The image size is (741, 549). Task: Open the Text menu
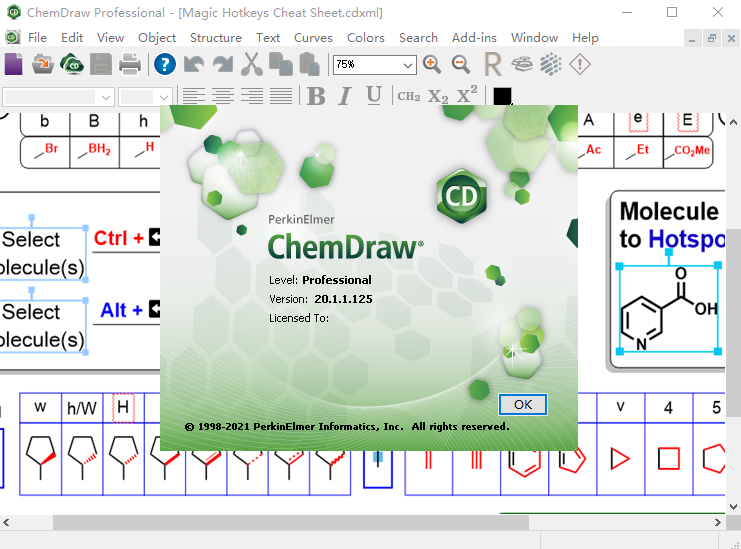pos(268,38)
